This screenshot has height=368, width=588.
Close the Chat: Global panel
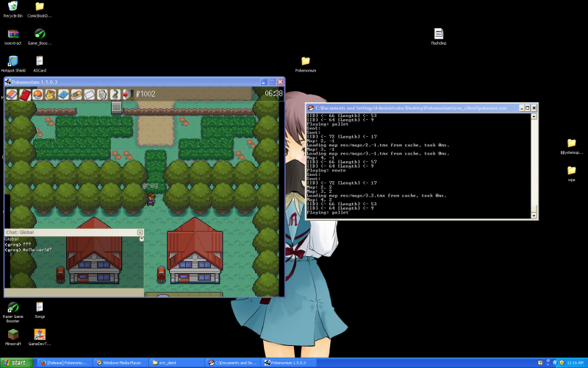[140, 233]
